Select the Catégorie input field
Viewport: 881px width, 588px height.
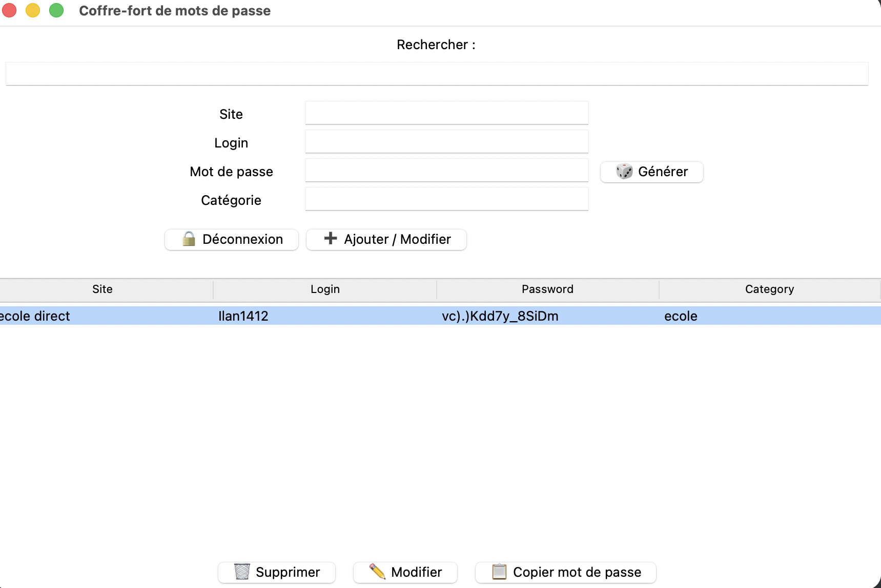[446, 199]
